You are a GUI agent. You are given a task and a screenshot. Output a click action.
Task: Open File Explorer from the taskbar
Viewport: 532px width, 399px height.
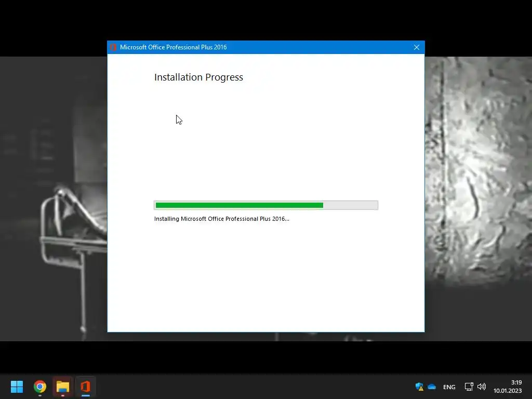63,387
